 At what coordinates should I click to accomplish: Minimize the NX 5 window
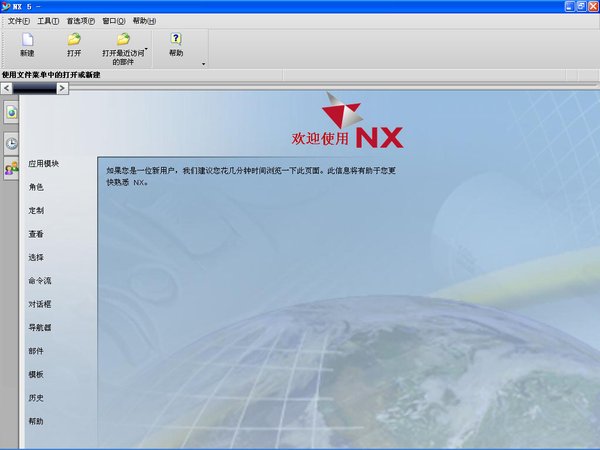570,7
